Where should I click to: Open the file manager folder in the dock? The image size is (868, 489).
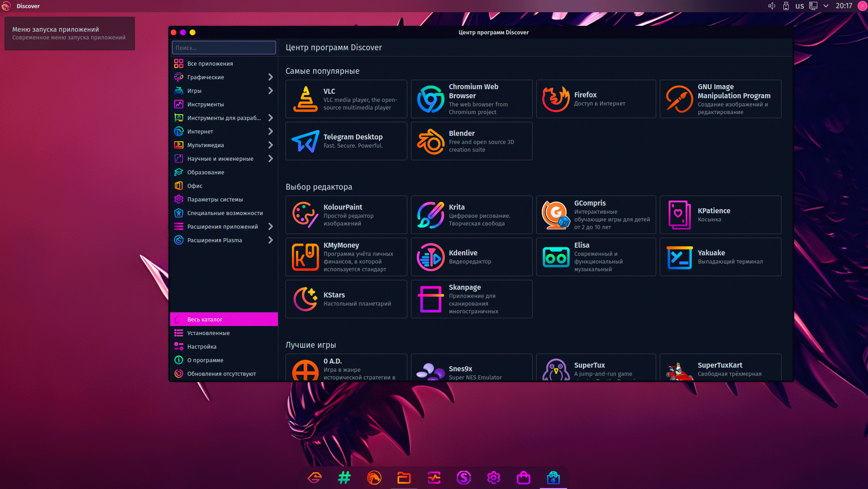tap(404, 477)
